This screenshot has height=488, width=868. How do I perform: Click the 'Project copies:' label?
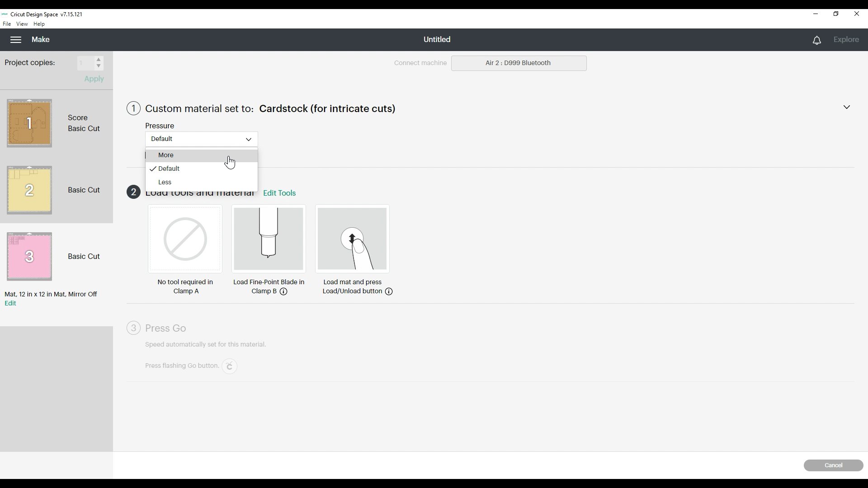coord(30,63)
